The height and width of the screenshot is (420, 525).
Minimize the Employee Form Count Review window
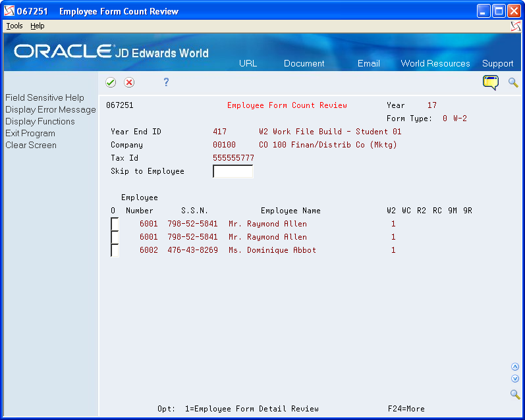483,11
